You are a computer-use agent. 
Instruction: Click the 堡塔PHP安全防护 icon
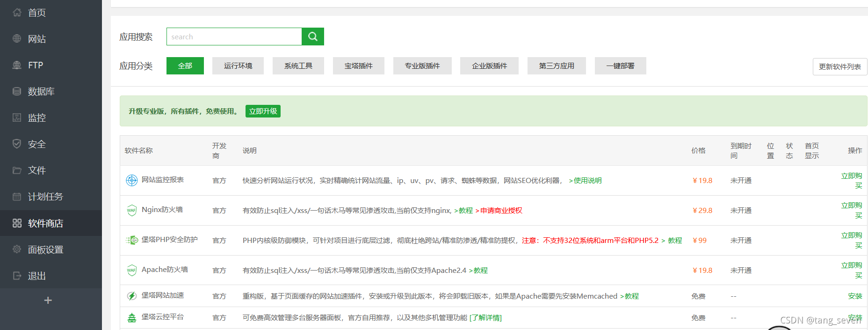tap(132, 240)
